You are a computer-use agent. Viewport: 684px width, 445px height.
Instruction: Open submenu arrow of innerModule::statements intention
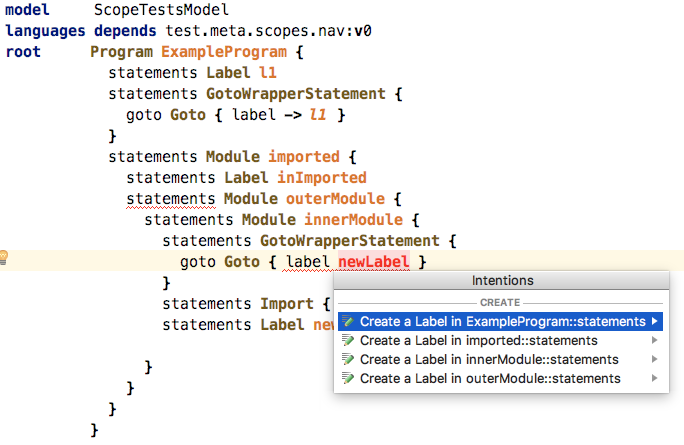click(x=654, y=360)
